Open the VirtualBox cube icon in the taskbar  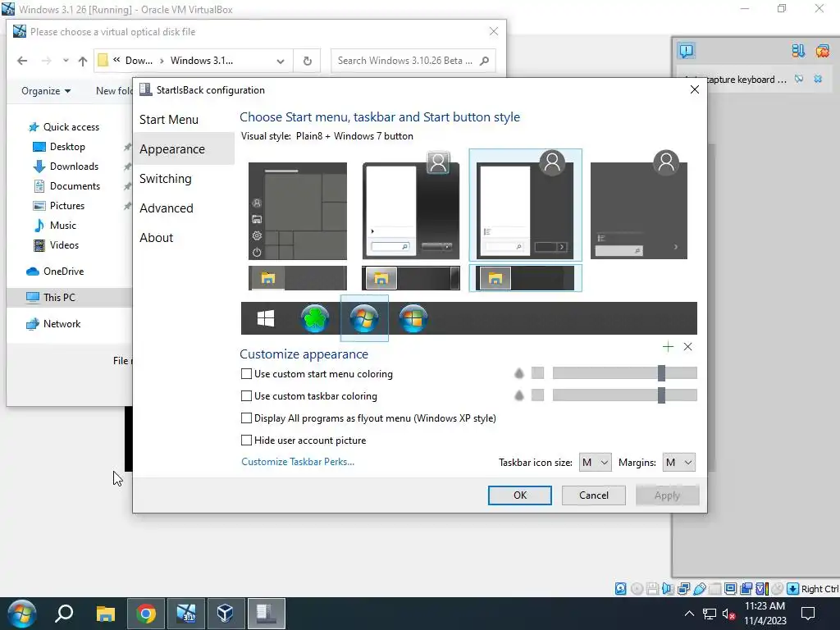click(226, 614)
